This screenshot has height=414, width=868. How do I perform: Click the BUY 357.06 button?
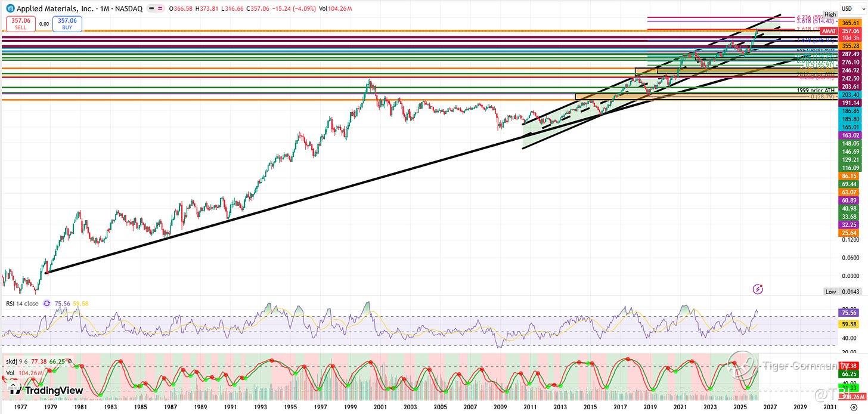67,24
